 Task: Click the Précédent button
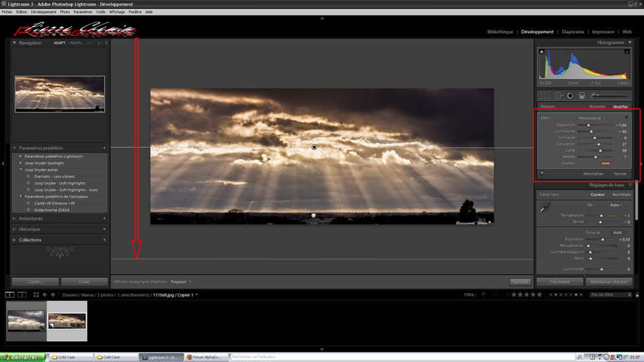(x=560, y=282)
